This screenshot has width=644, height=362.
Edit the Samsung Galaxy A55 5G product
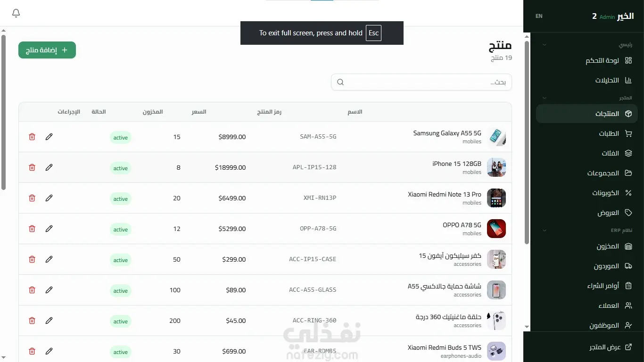[49, 137]
